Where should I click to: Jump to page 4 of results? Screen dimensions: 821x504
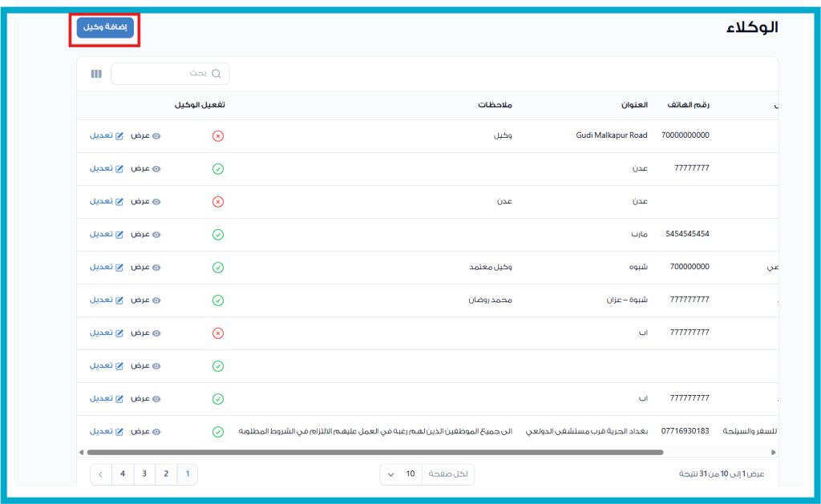123,474
